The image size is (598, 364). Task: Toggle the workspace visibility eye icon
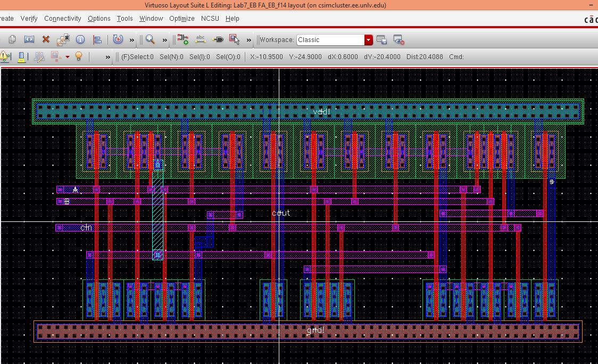398,40
